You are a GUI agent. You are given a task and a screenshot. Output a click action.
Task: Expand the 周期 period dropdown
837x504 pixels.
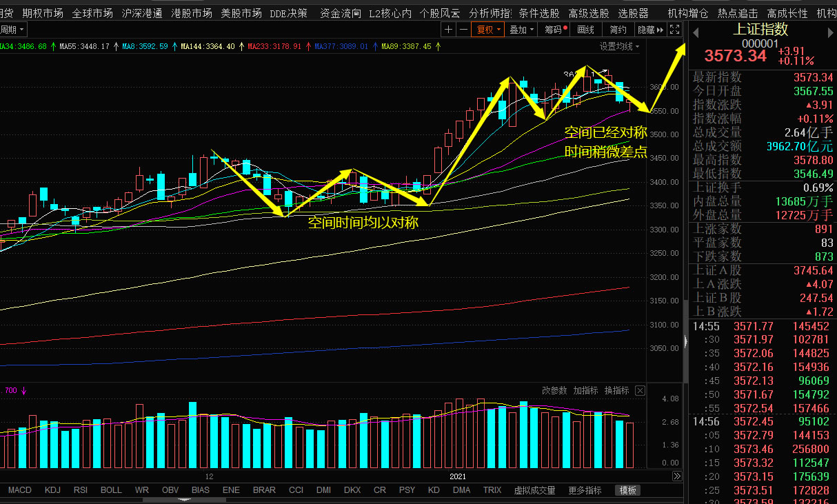click(13, 30)
